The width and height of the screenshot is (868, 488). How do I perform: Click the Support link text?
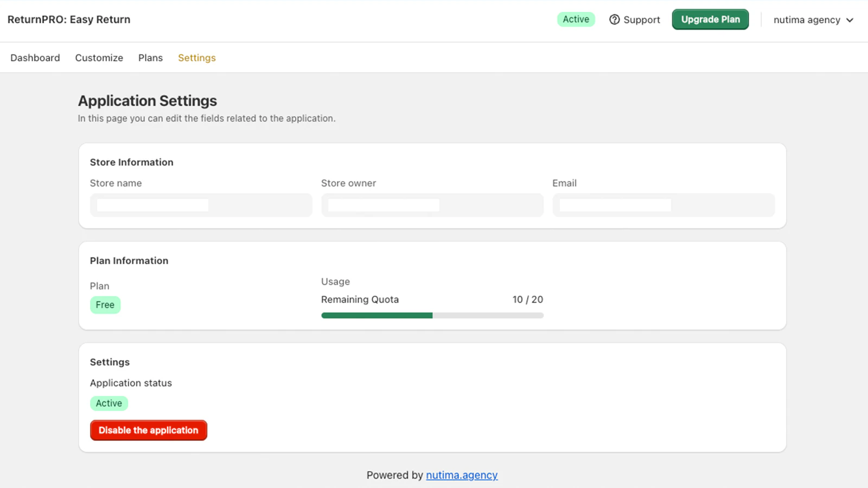(642, 20)
